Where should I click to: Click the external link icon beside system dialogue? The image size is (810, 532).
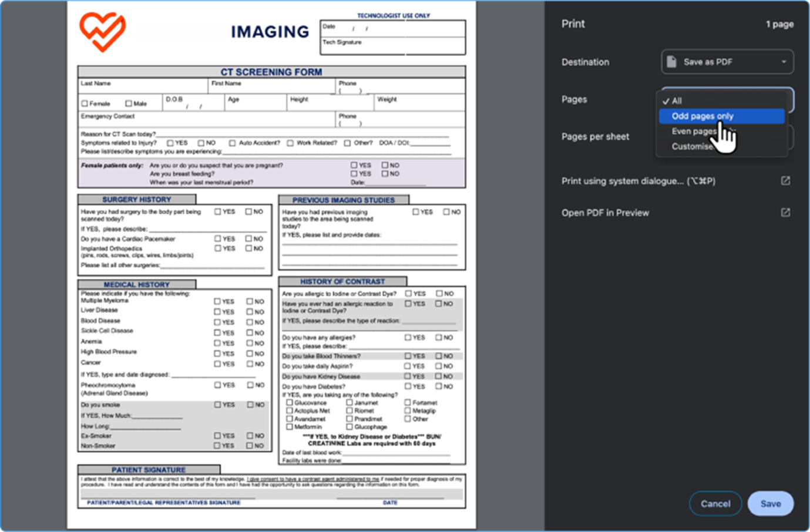pyautogui.click(x=785, y=181)
